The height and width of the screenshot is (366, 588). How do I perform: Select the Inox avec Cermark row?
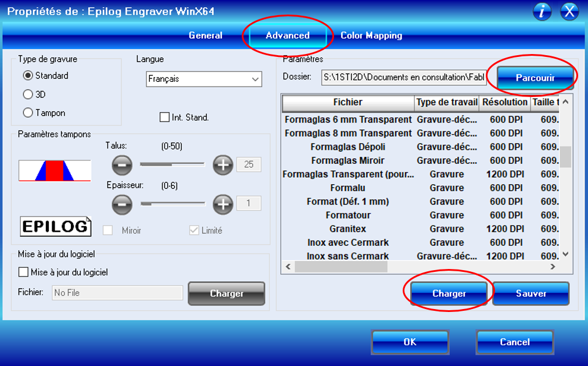(x=421, y=242)
